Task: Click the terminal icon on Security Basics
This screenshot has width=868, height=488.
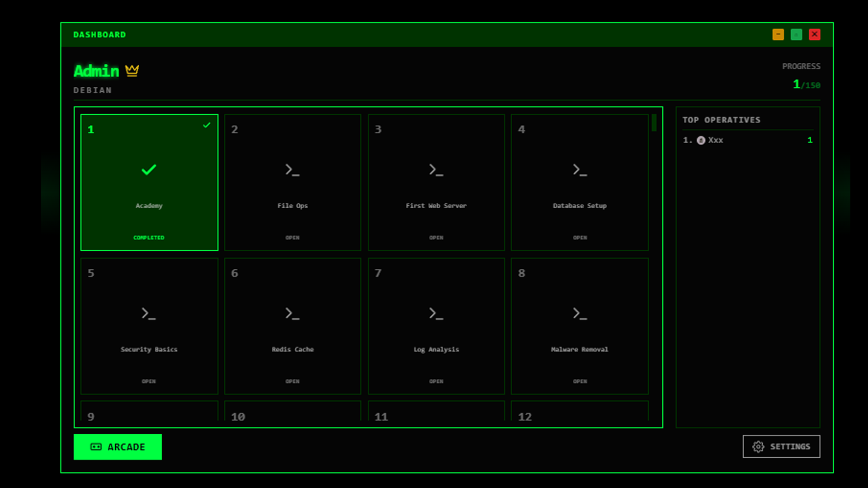Action: click(149, 314)
